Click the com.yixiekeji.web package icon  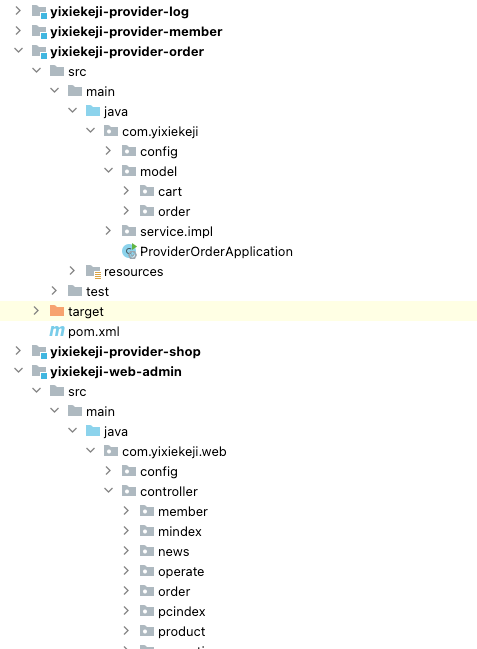click(x=111, y=451)
